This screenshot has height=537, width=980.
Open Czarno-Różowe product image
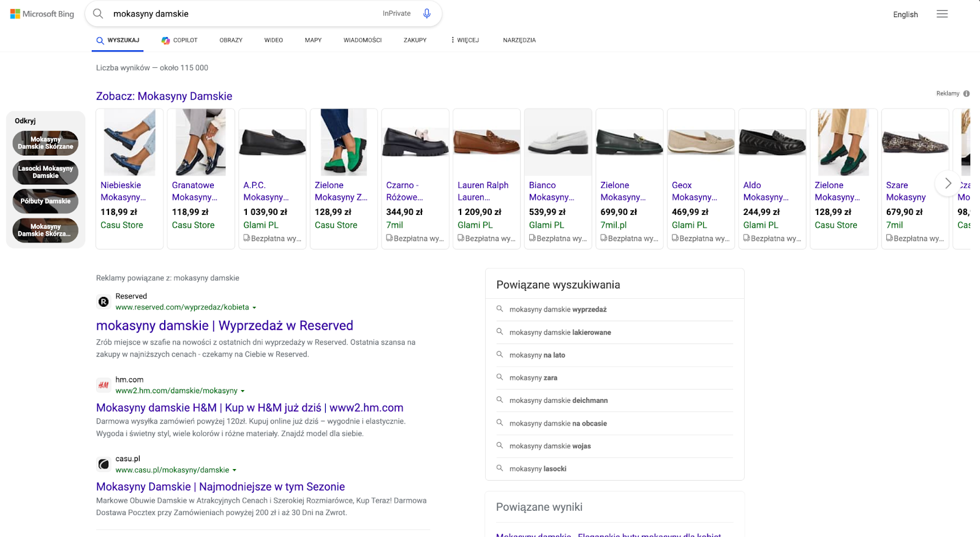pyautogui.click(x=415, y=143)
